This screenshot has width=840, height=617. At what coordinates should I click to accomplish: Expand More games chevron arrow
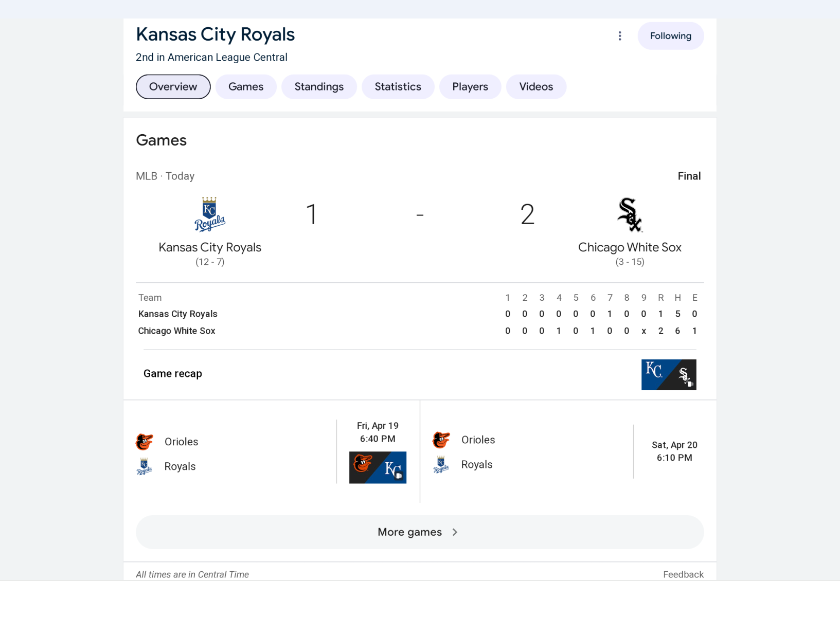[455, 532]
